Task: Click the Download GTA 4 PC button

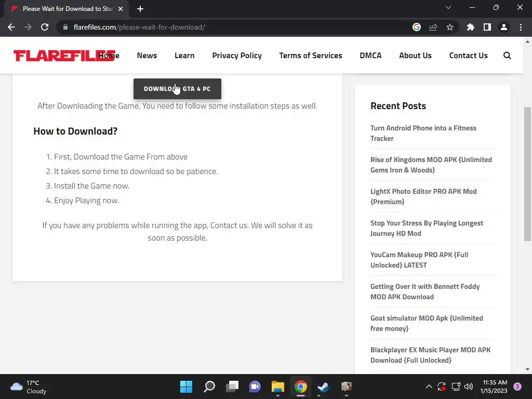Action: (x=177, y=89)
